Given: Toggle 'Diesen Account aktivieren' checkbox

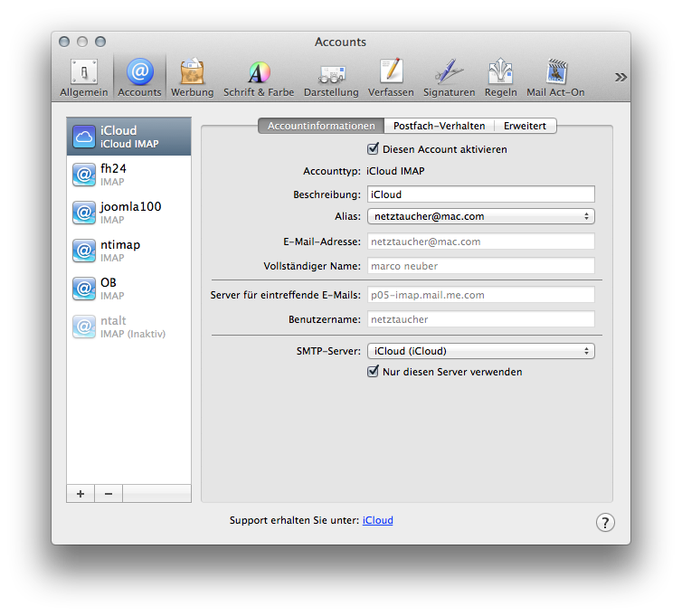Looking at the screenshot, I should point(373,149).
